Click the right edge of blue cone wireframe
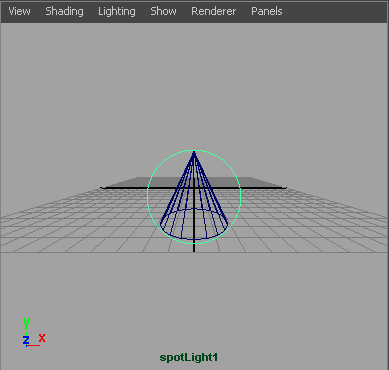 (x=211, y=189)
